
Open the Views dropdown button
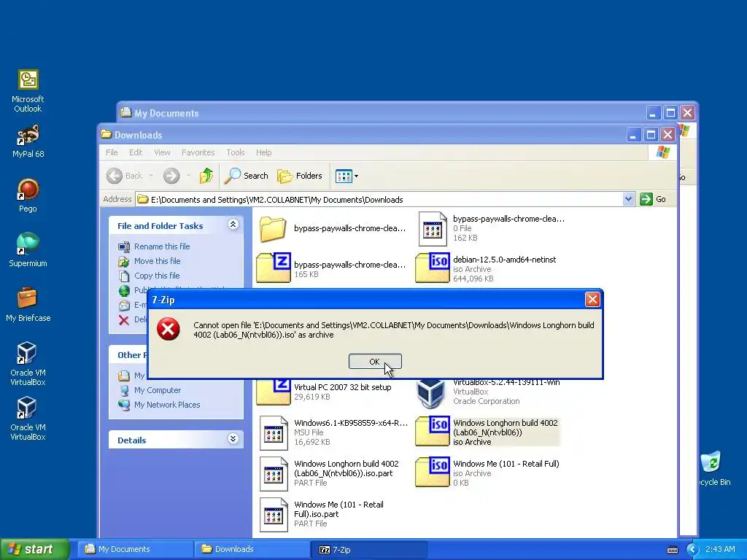coord(347,176)
